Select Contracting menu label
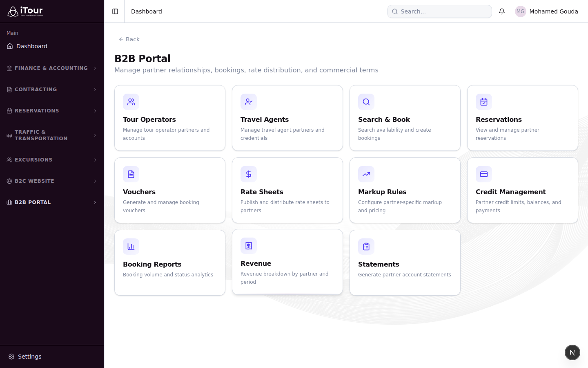This screenshot has width=588, height=368. (36, 90)
